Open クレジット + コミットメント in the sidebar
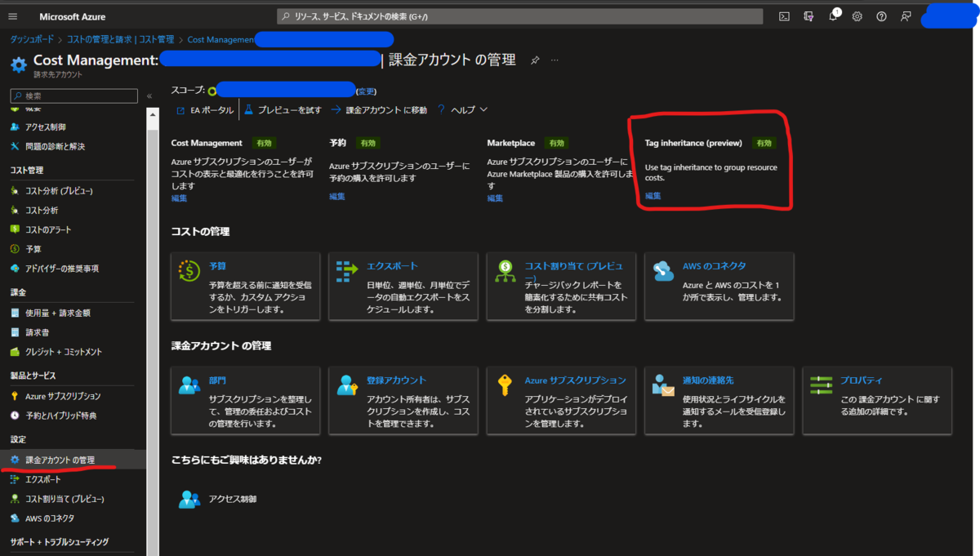Screen dimensions: 980x556 coord(64,352)
